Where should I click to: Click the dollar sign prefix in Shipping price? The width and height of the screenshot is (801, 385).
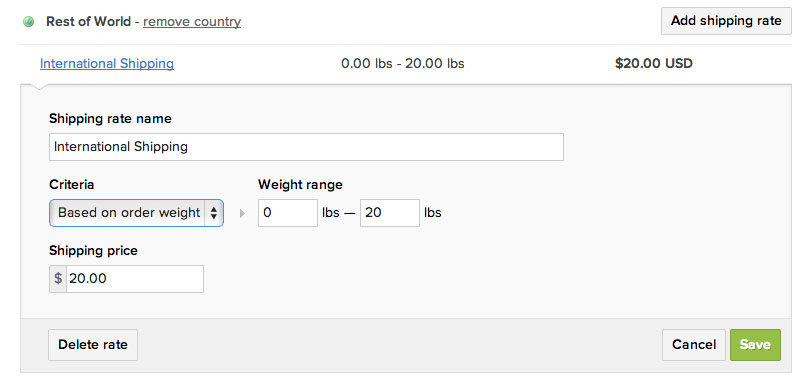click(x=58, y=279)
